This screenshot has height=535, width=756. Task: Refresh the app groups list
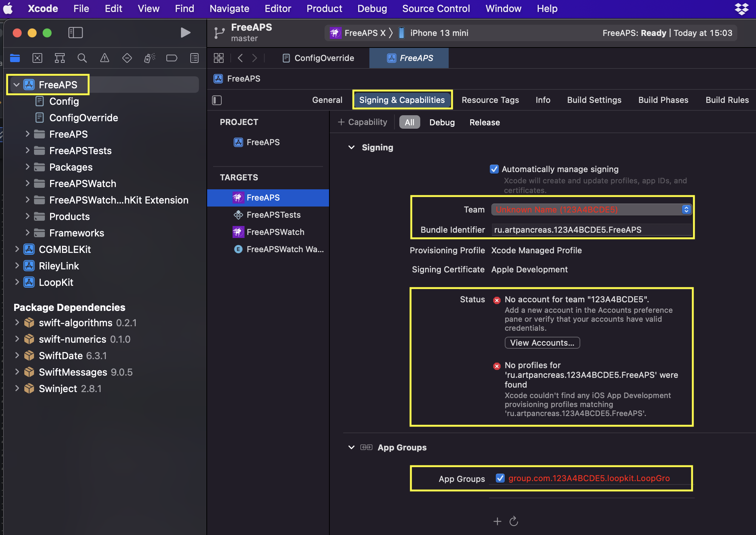[x=514, y=521]
